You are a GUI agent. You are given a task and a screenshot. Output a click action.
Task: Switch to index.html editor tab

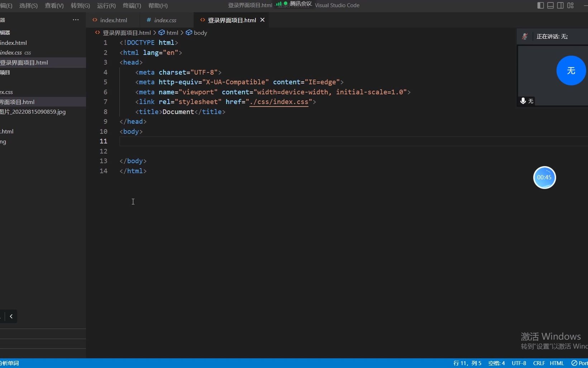click(x=113, y=20)
